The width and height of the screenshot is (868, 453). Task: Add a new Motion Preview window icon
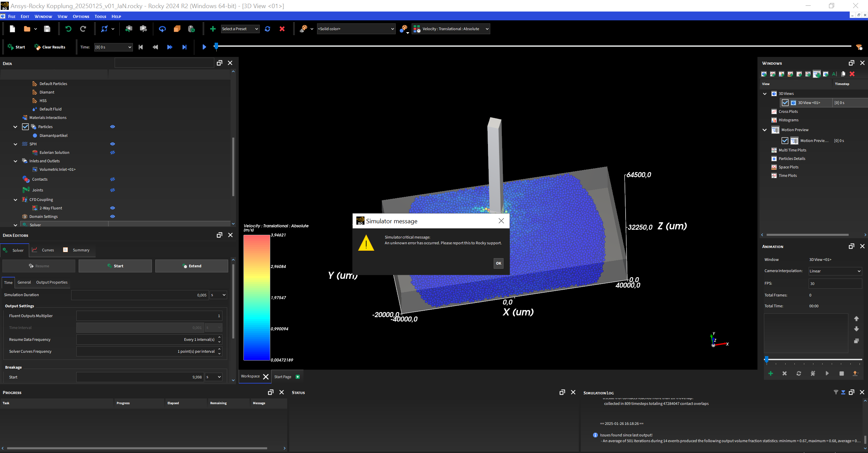pos(817,74)
